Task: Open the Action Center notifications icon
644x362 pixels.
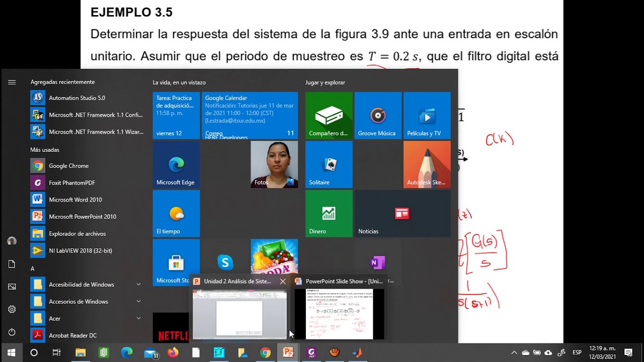Action: click(x=628, y=352)
